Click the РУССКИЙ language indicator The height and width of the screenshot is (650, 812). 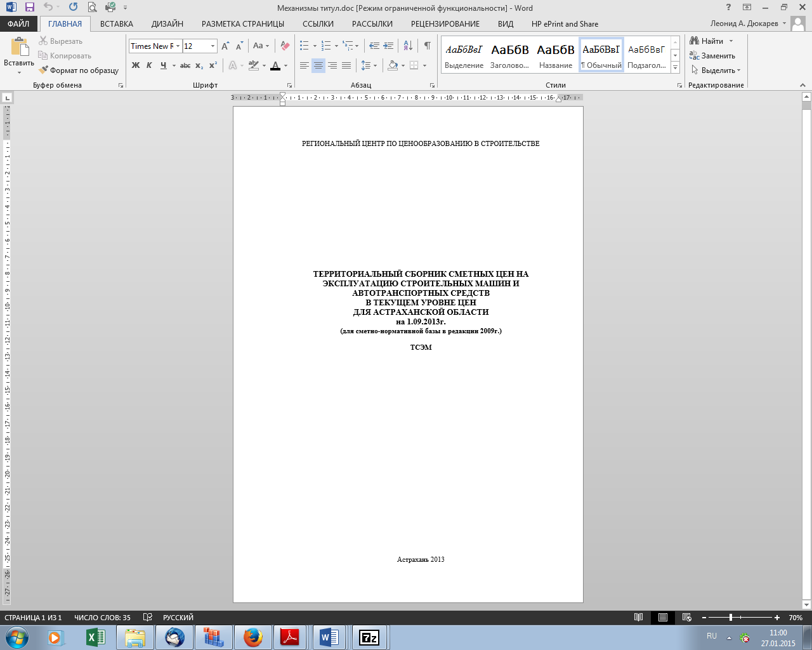[178, 618]
